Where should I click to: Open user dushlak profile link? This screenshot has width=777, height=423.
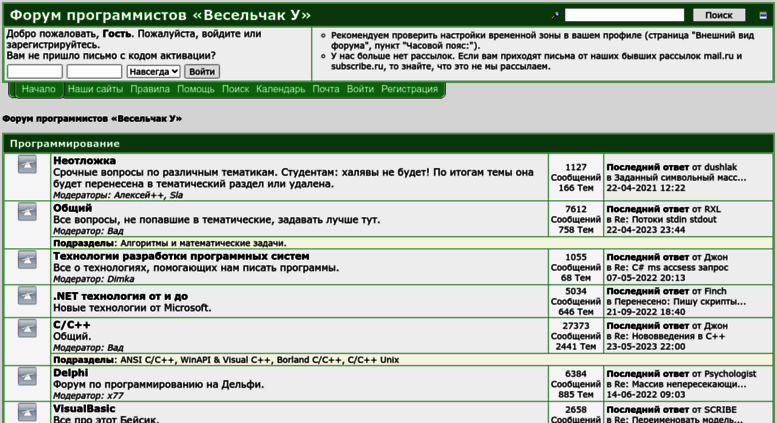point(721,167)
